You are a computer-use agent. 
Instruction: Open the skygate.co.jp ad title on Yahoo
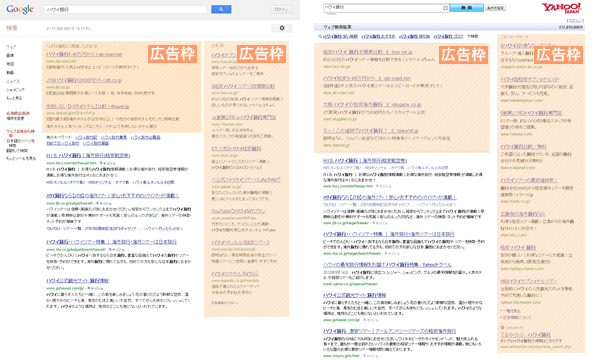[372, 104]
